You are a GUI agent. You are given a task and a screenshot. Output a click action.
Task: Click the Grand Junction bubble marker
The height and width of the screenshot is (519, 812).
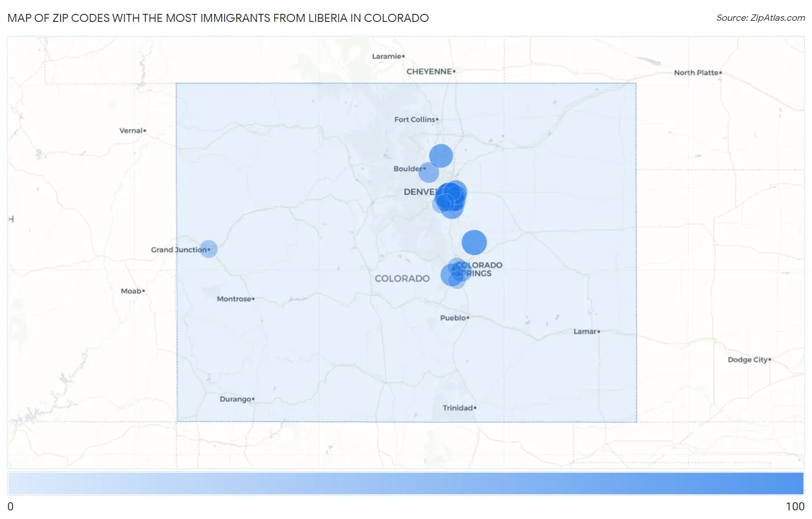click(x=208, y=249)
